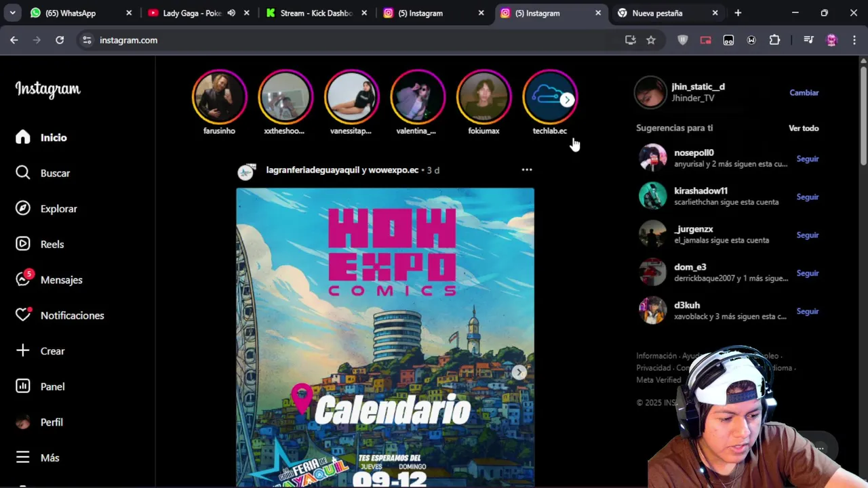Follow _jurgenzx with Seguir
The height and width of the screenshot is (488, 868).
tap(808, 235)
